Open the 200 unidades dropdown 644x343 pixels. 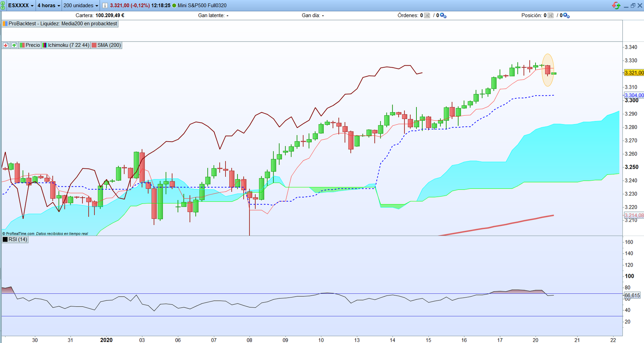(x=81, y=5)
